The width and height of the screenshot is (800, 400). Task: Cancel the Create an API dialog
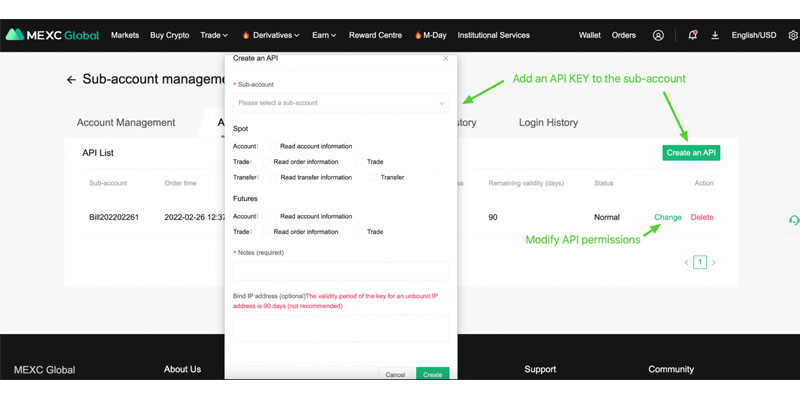pyautogui.click(x=395, y=374)
